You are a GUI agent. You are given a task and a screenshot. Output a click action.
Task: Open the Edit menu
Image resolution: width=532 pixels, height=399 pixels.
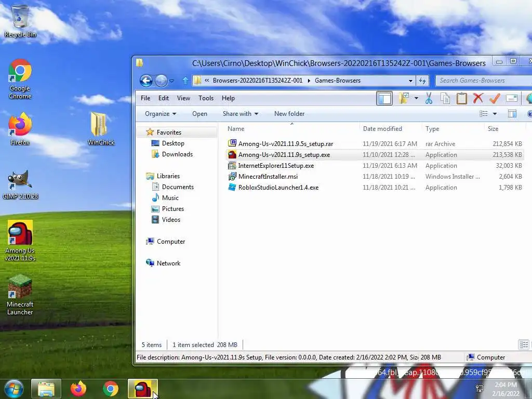pos(164,98)
